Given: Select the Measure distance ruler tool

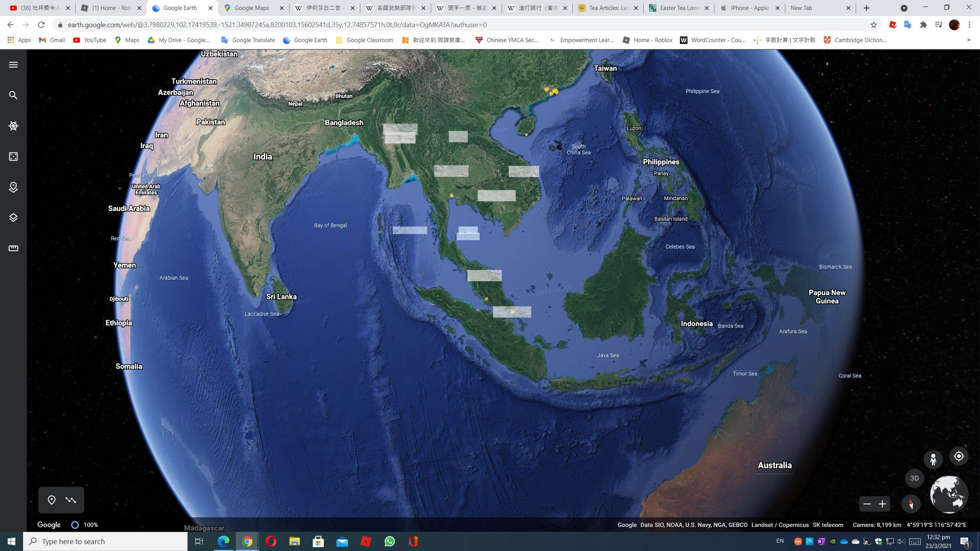Looking at the screenshot, I should pyautogui.click(x=13, y=248).
